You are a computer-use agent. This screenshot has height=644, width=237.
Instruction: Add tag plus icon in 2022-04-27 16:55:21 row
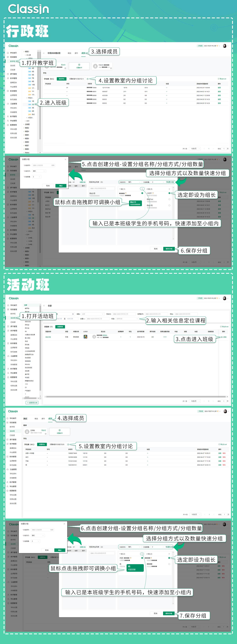pos(147,453)
